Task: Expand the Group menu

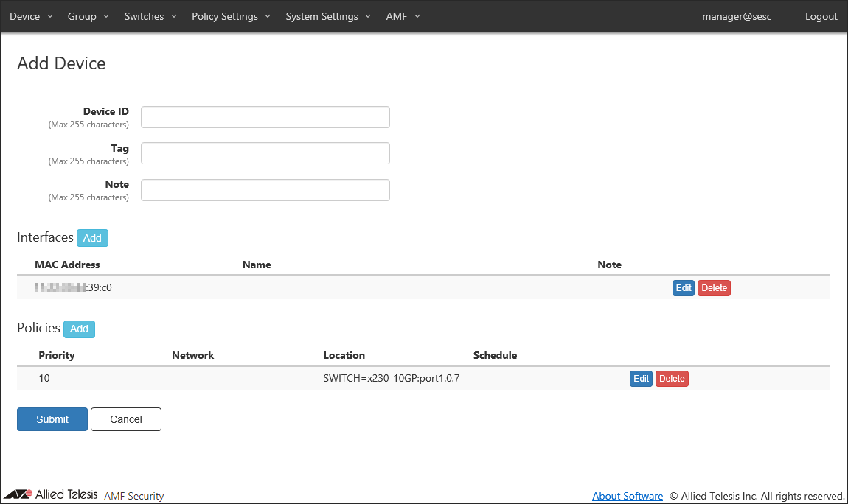Action: point(88,16)
